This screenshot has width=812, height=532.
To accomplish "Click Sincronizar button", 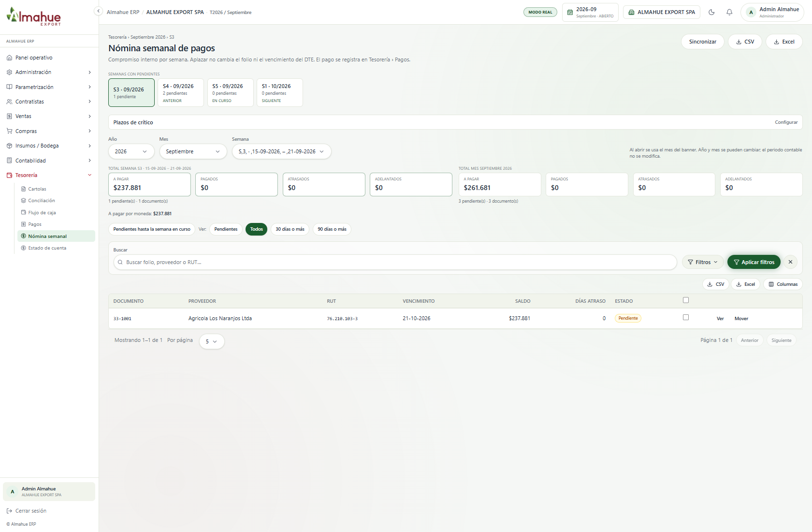I will click(x=703, y=42).
